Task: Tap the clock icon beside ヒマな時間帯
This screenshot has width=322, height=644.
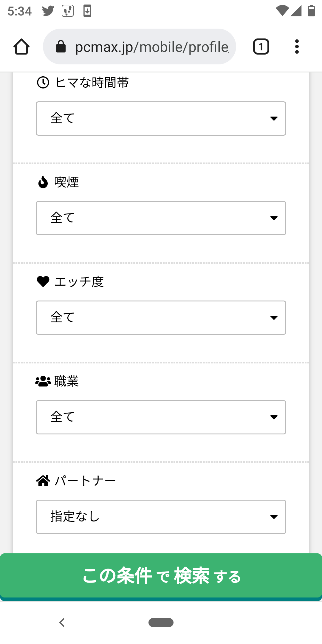Action: (43, 83)
